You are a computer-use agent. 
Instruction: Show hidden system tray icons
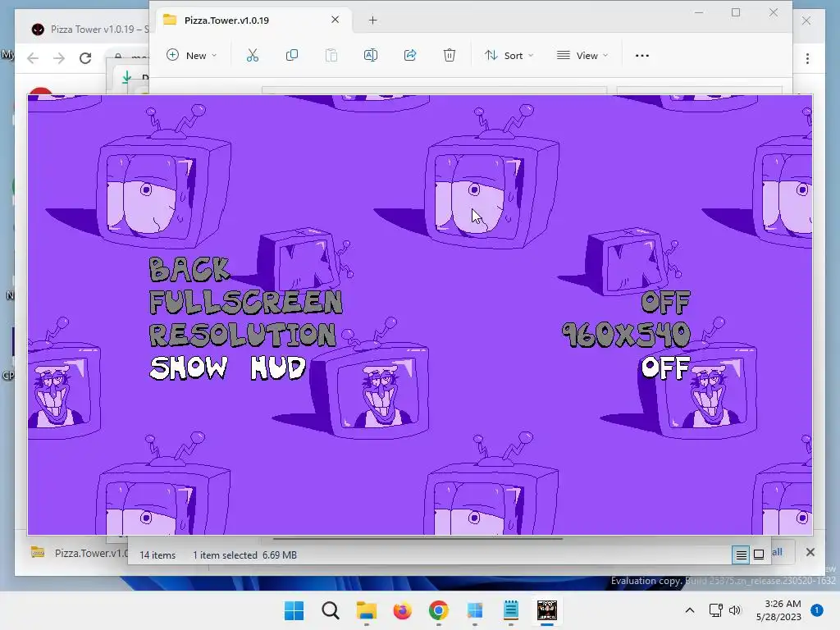pyautogui.click(x=690, y=610)
